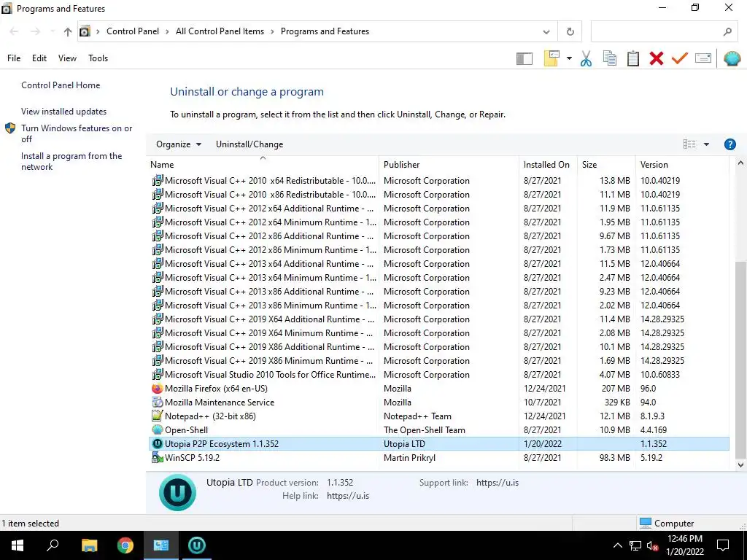Open the Utopia app on the taskbar
747x560 pixels.
197,545
